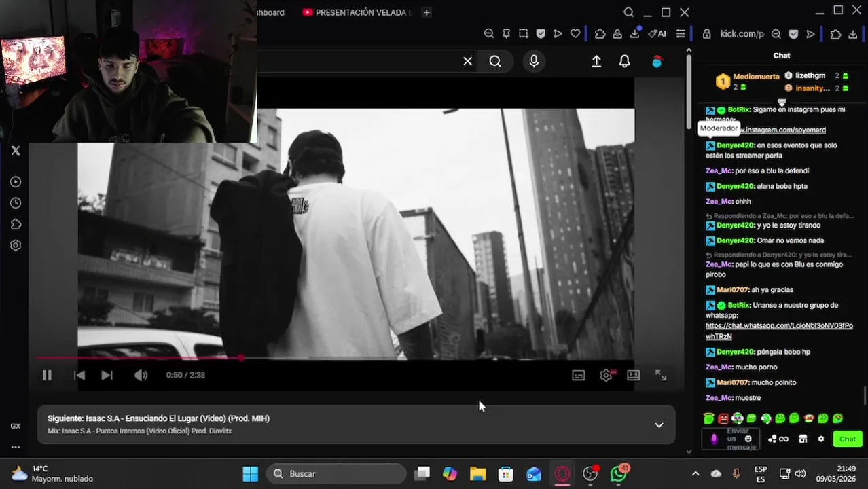868x489 pixels.
Task: Open ad blocker shield in Kick window
Action: (x=793, y=34)
